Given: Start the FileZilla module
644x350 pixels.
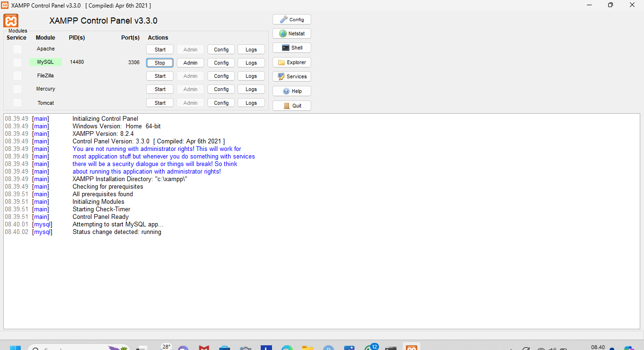Looking at the screenshot, I should point(160,76).
